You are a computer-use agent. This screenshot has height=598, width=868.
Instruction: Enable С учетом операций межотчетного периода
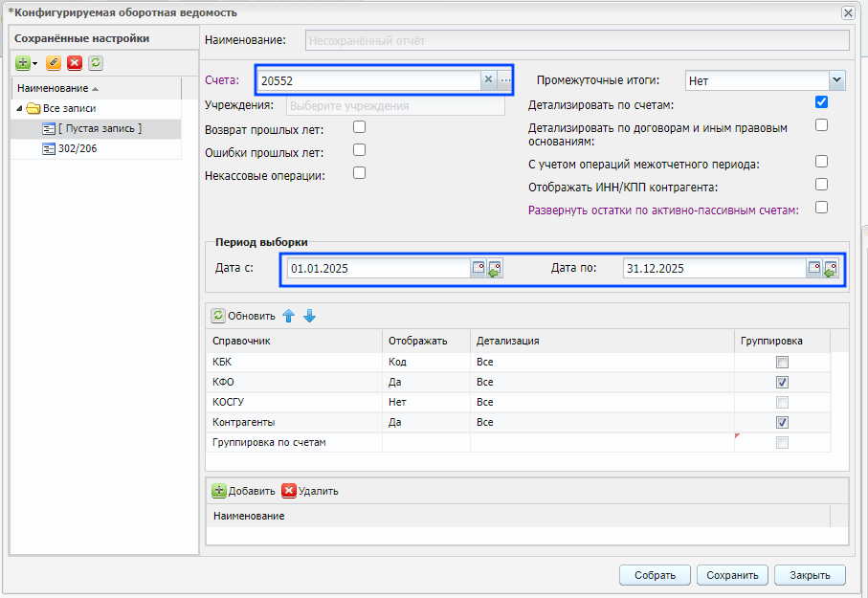click(821, 161)
